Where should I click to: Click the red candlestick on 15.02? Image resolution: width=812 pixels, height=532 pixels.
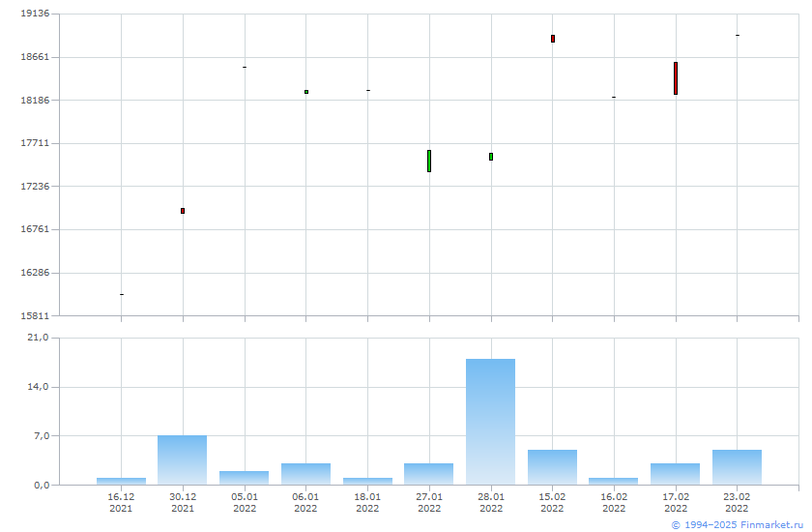pyautogui.click(x=553, y=39)
